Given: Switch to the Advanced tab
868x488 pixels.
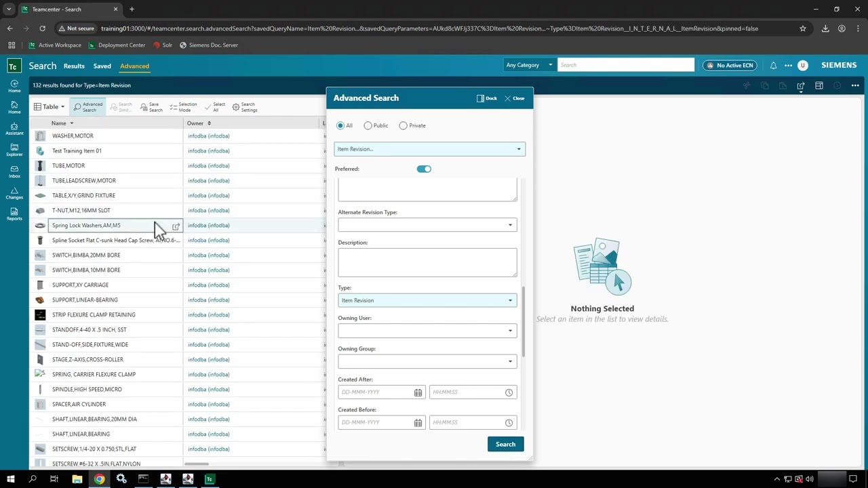Looking at the screenshot, I should tap(134, 66).
